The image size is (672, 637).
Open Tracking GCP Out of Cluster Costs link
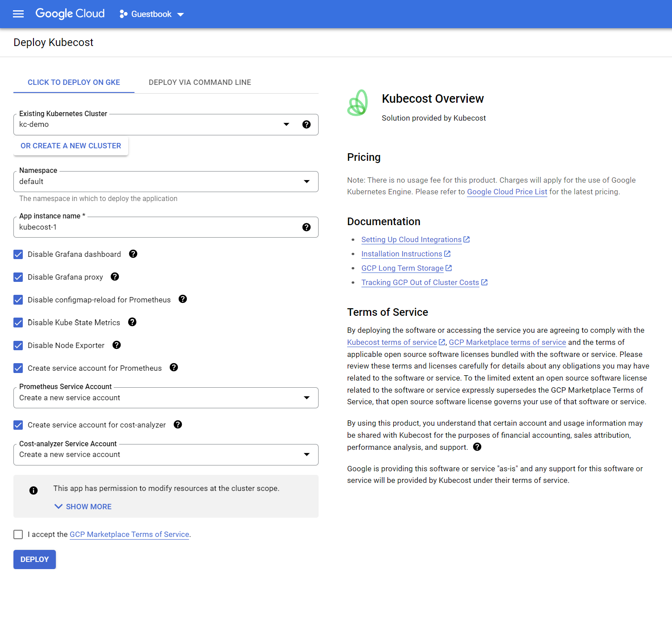(420, 282)
